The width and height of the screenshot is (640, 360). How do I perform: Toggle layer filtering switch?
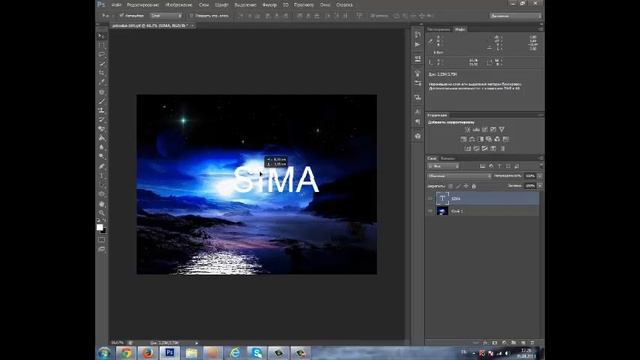tap(541, 166)
